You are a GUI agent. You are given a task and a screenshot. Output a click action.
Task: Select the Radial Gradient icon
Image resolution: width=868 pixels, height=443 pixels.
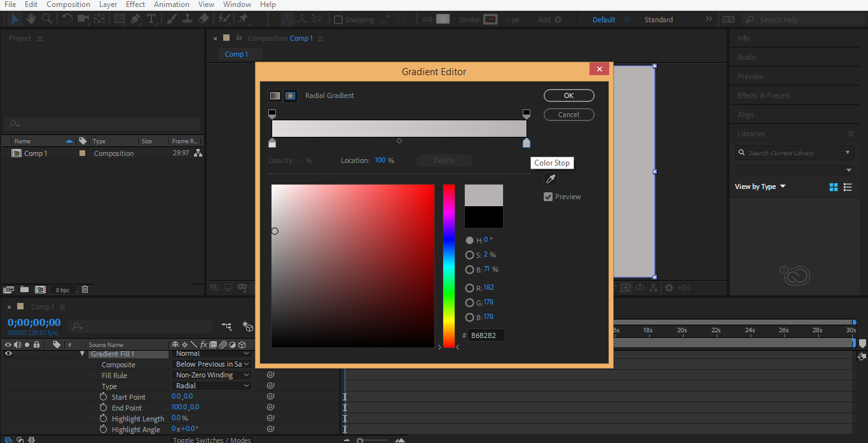pyautogui.click(x=290, y=95)
